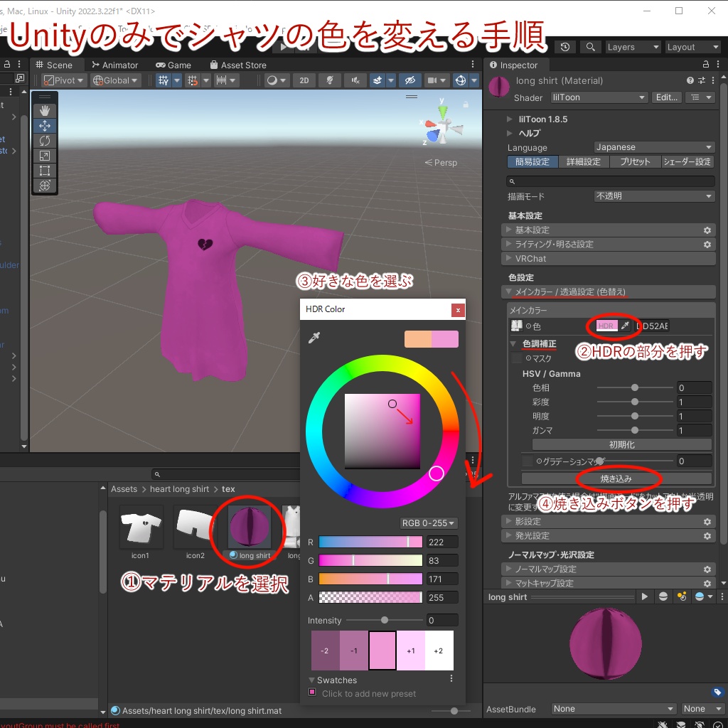
Task: Open the Layers dropdown
Action: click(633, 47)
